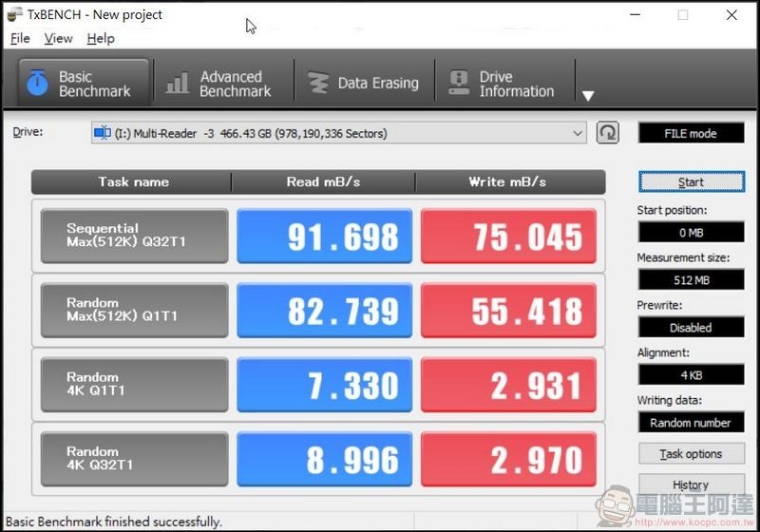Click the Data Erasing icon

(318, 83)
